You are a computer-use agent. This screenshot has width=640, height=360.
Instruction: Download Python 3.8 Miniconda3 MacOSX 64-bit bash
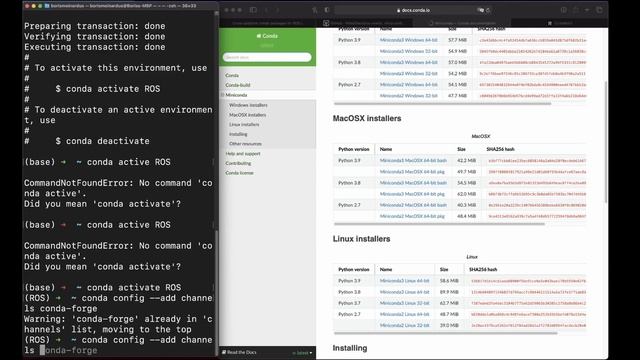click(413, 183)
